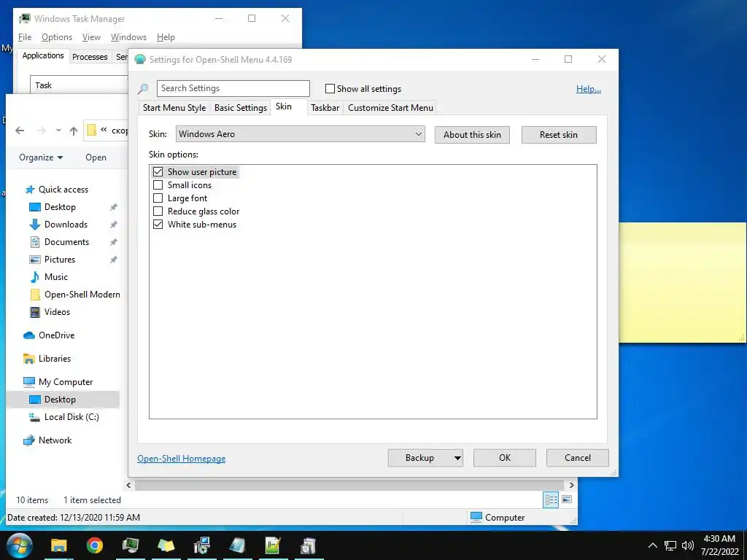The width and height of the screenshot is (747, 560).
Task: Enable Large font skin option
Action: click(158, 198)
